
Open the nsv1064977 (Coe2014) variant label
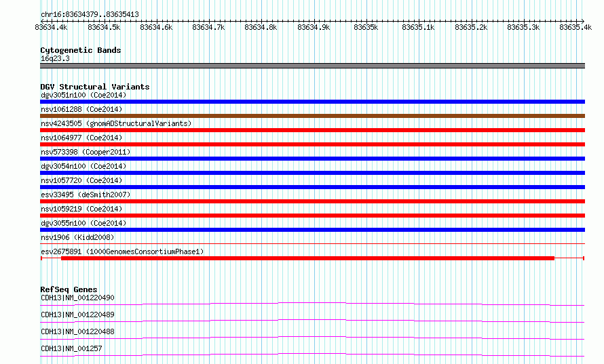pyautogui.click(x=81, y=138)
